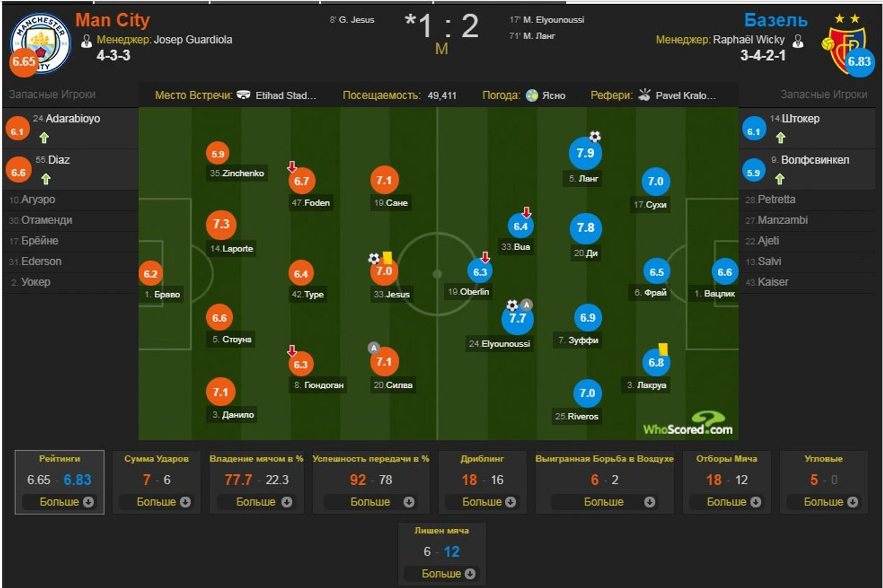Select goalkeeper Bravo's 6.2 rating circle
The height and width of the screenshot is (588, 883).
click(151, 274)
